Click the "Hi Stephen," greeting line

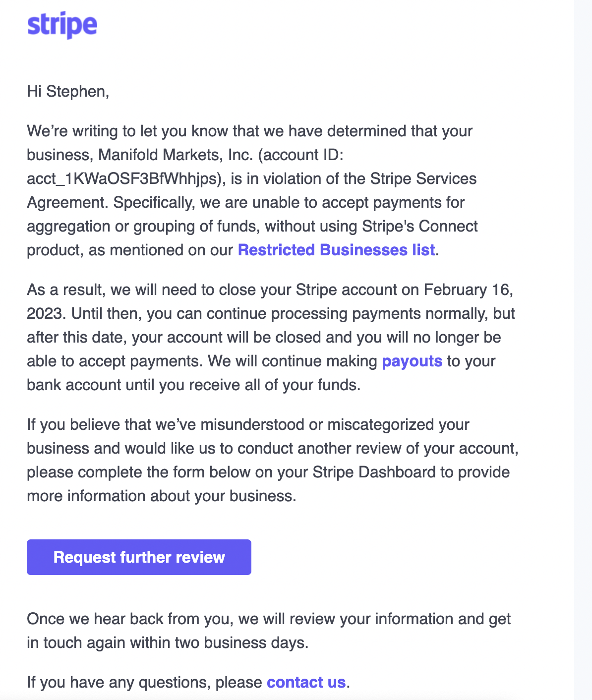[68, 91]
